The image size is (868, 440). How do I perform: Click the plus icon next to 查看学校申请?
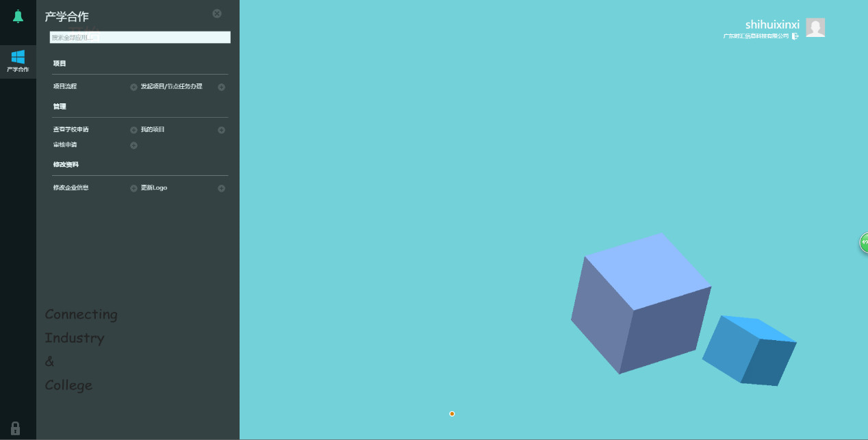click(133, 130)
